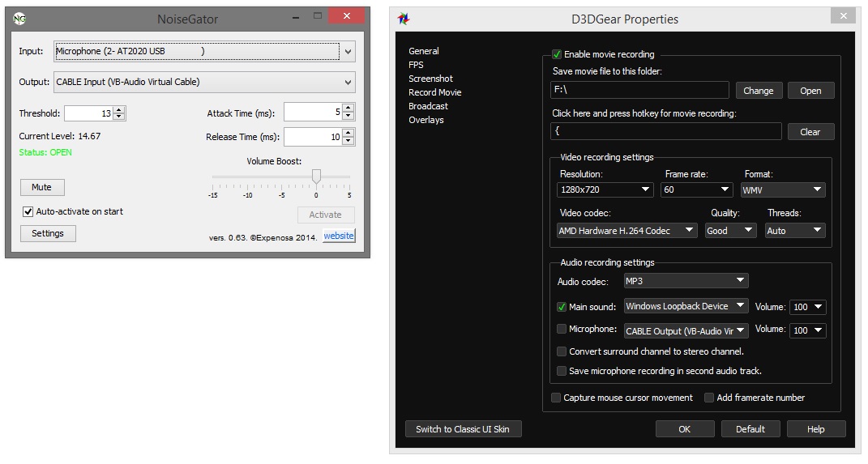Open the Quality dropdown

730,231
